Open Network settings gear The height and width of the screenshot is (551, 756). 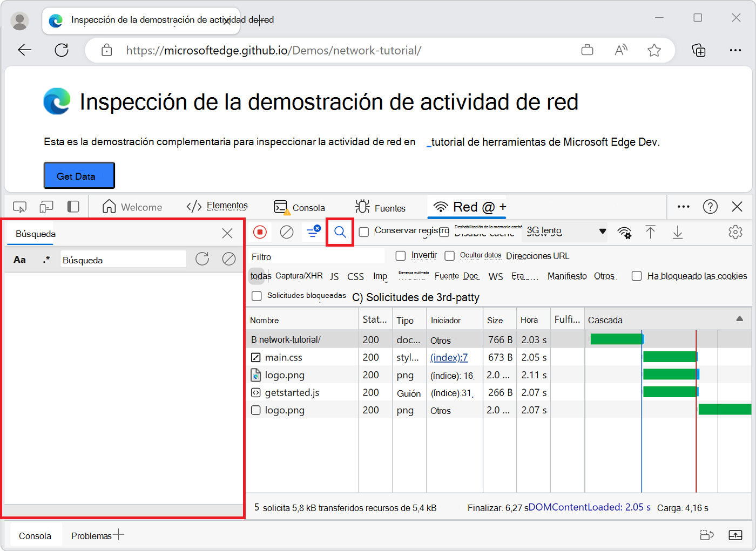coord(735,232)
